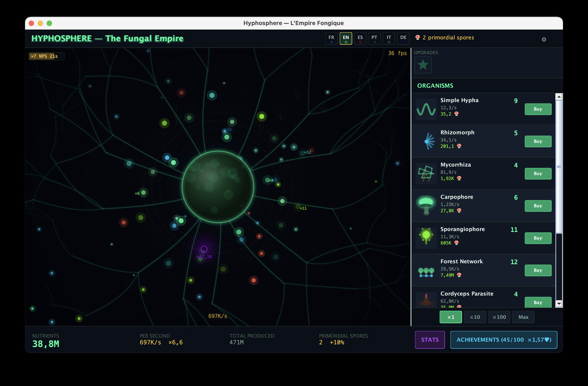This screenshot has width=588, height=386.
Task: Open the Achievements panel
Action: point(504,340)
